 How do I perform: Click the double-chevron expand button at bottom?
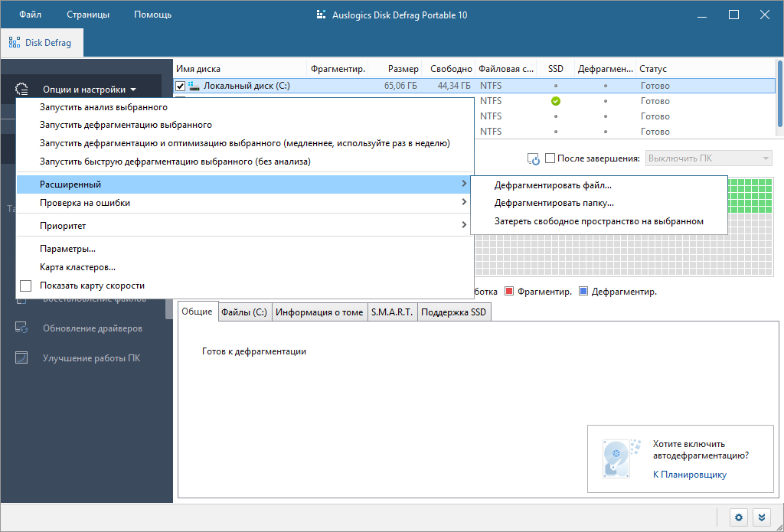pyautogui.click(x=762, y=517)
